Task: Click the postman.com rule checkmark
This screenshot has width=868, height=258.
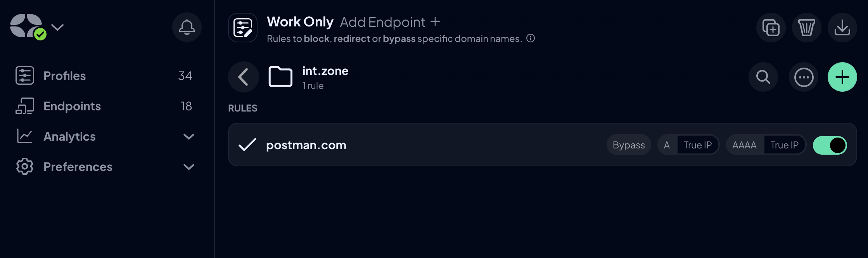Action: 247,145
